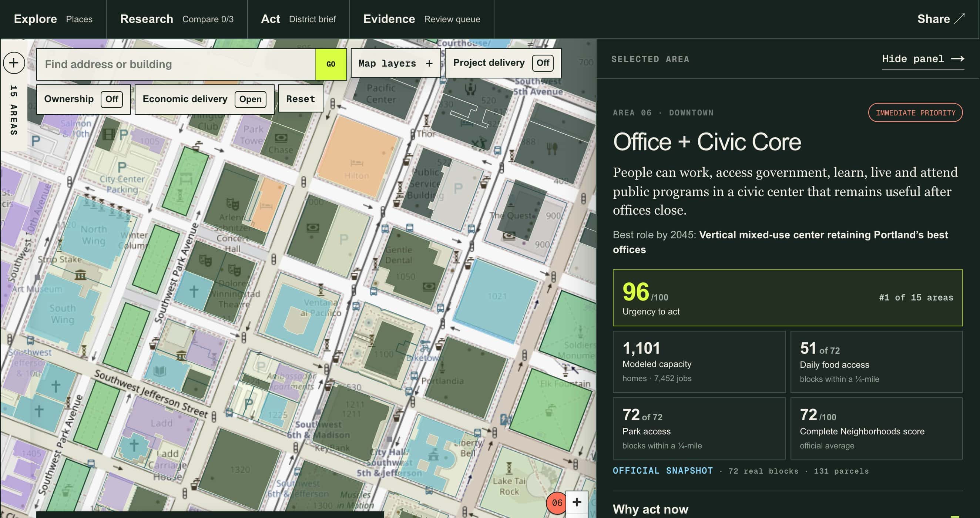Click the library book icon on map

click(160, 371)
